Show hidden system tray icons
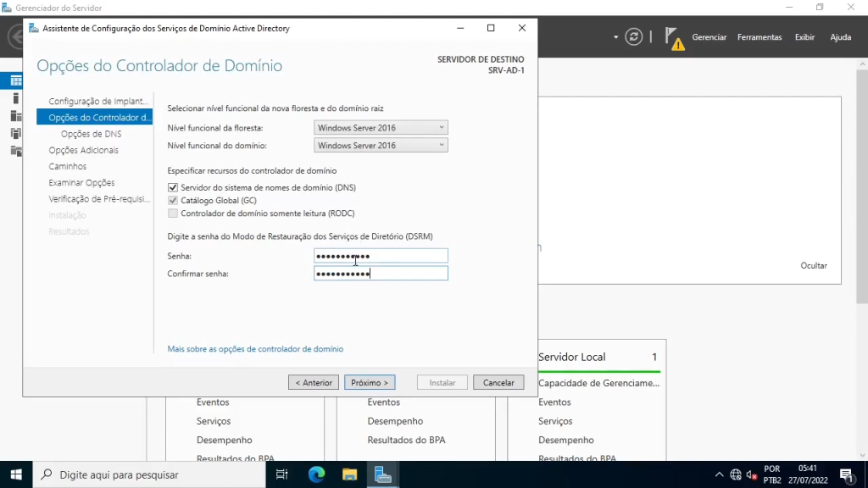Image resolution: width=868 pixels, height=488 pixels. (719, 474)
